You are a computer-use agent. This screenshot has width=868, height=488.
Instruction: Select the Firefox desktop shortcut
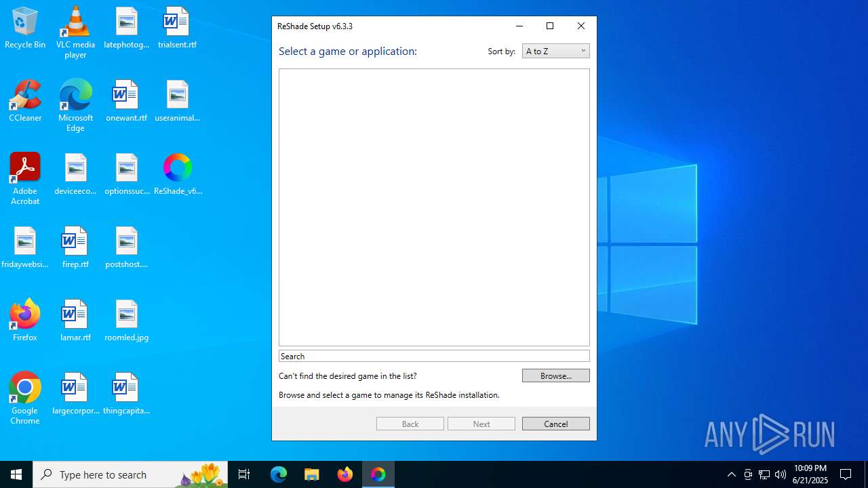25,321
